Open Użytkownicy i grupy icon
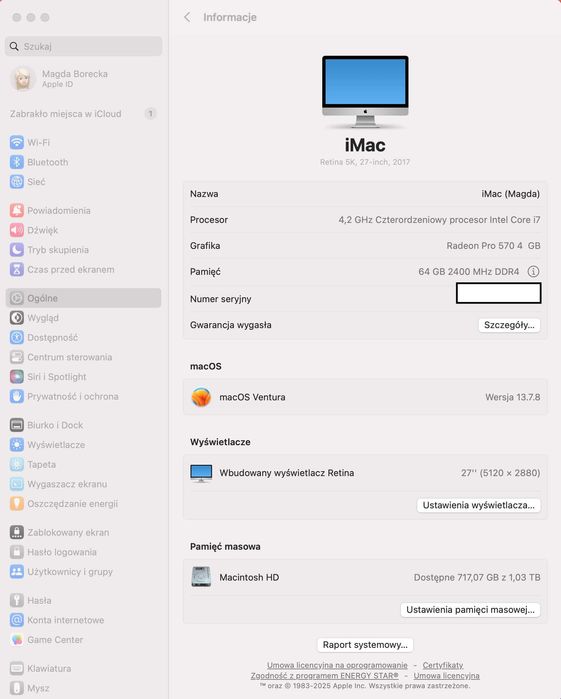Screen dimensions: 561x699 click(16, 572)
